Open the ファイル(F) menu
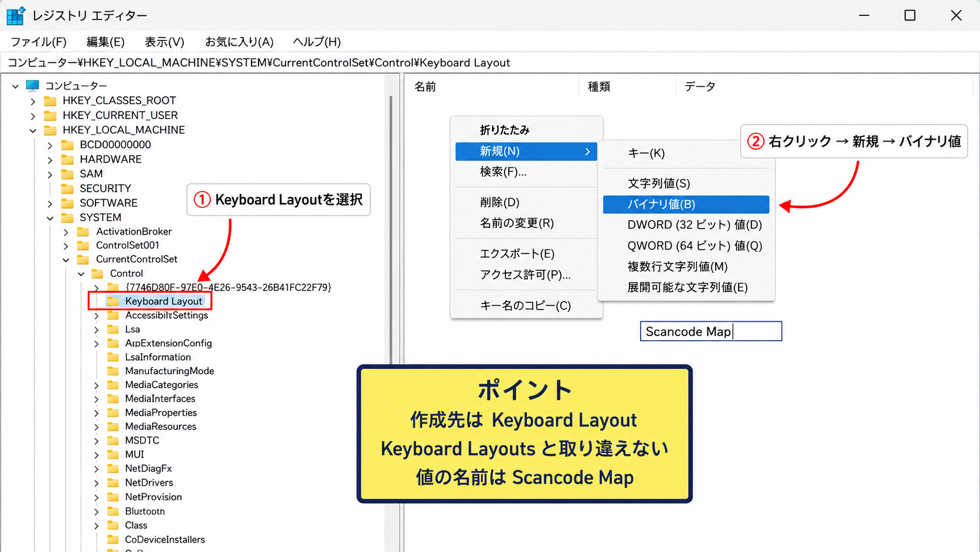Viewport: 980px width, 552px height. coord(39,42)
